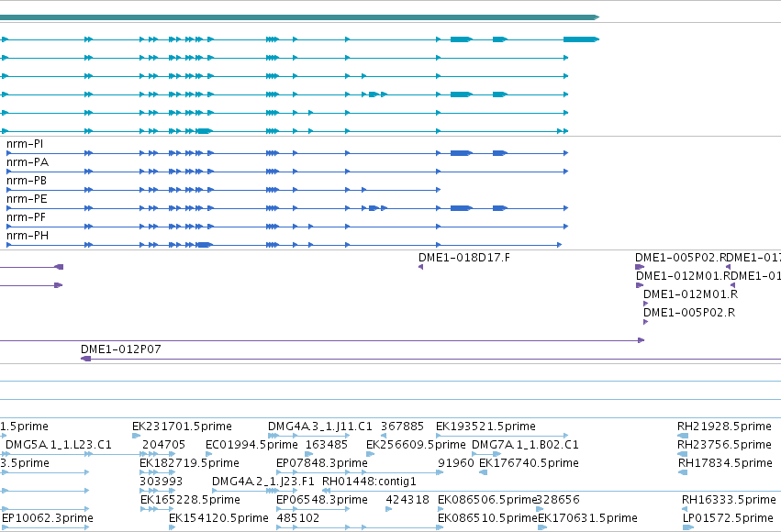Select the small block marker under LP01572.5prime

tap(688, 527)
